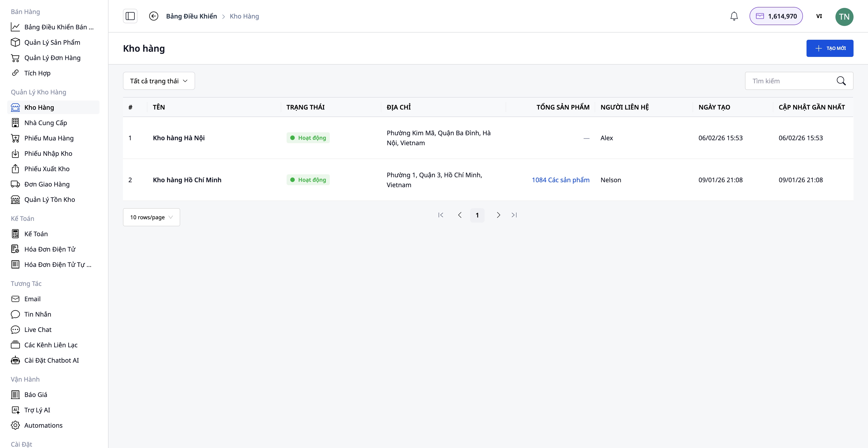
Task: Open 1084 Các sản phẩm link
Action: click(560, 180)
